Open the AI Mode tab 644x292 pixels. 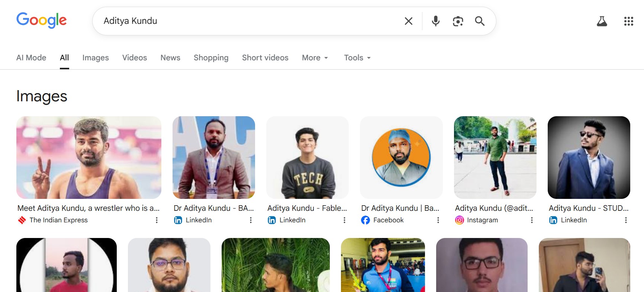(x=31, y=58)
